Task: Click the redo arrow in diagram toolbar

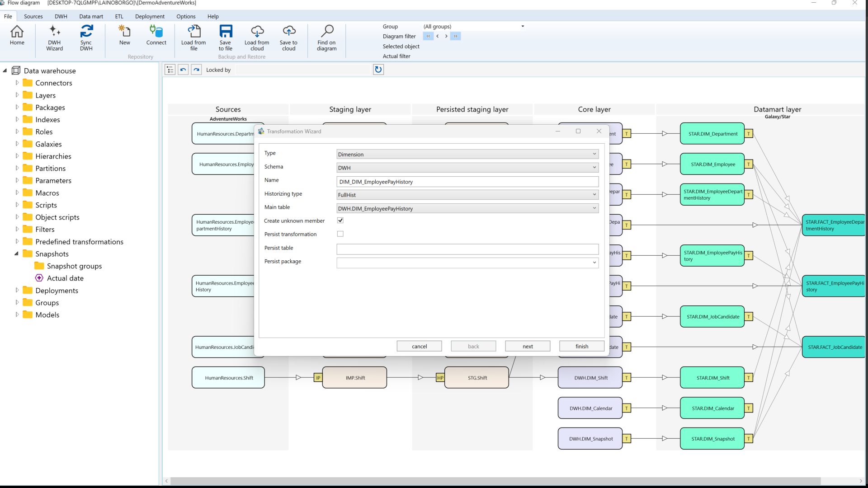Action: (196, 70)
